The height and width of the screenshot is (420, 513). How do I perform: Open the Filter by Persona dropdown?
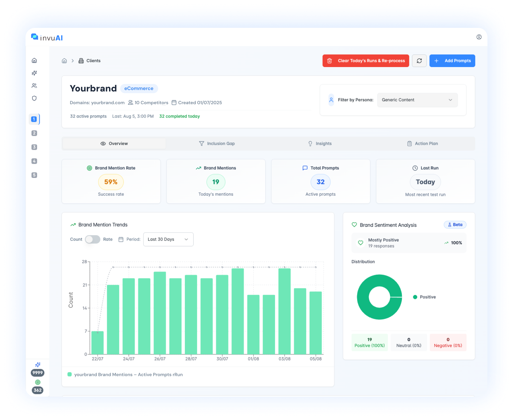tap(417, 100)
